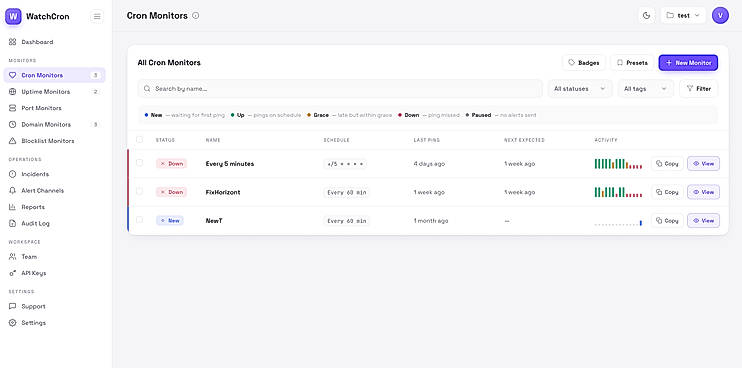
Task: Click the New Monitor button
Action: click(x=688, y=62)
